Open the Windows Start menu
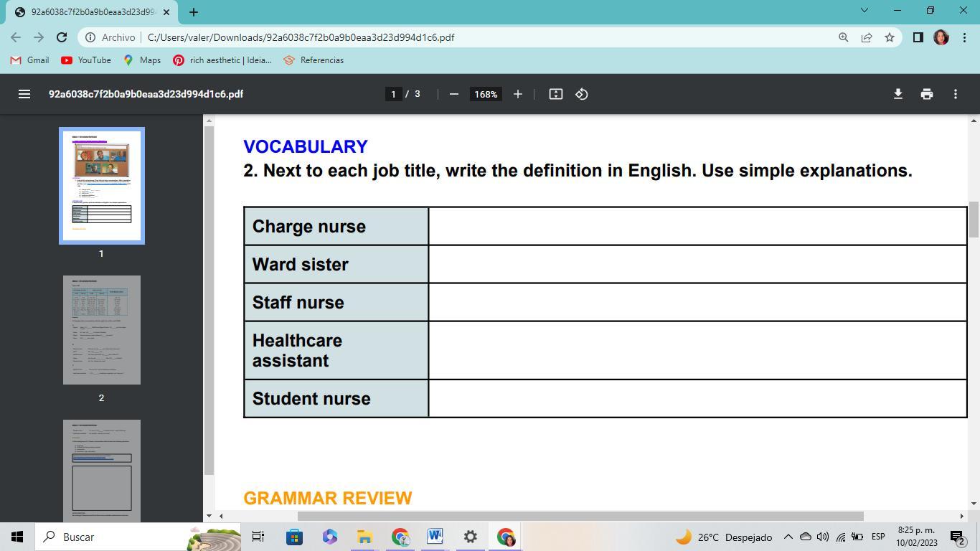The height and width of the screenshot is (551, 980). (17, 537)
